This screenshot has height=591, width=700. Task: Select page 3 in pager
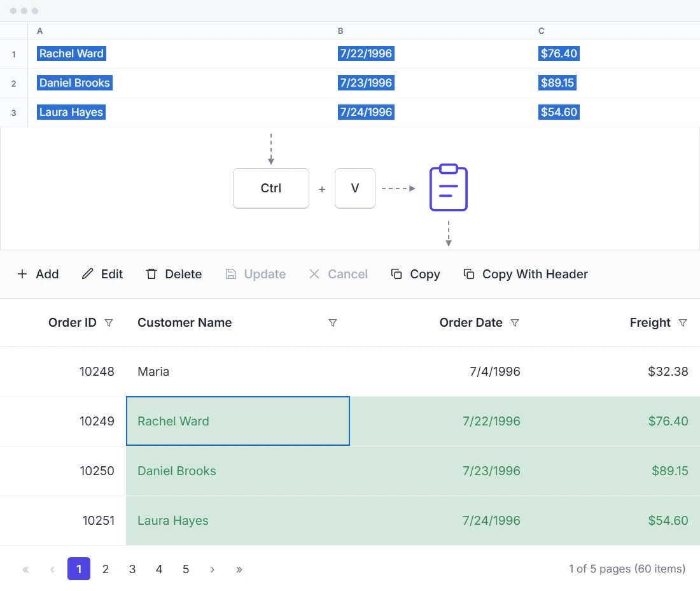pyautogui.click(x=132, y=569)
